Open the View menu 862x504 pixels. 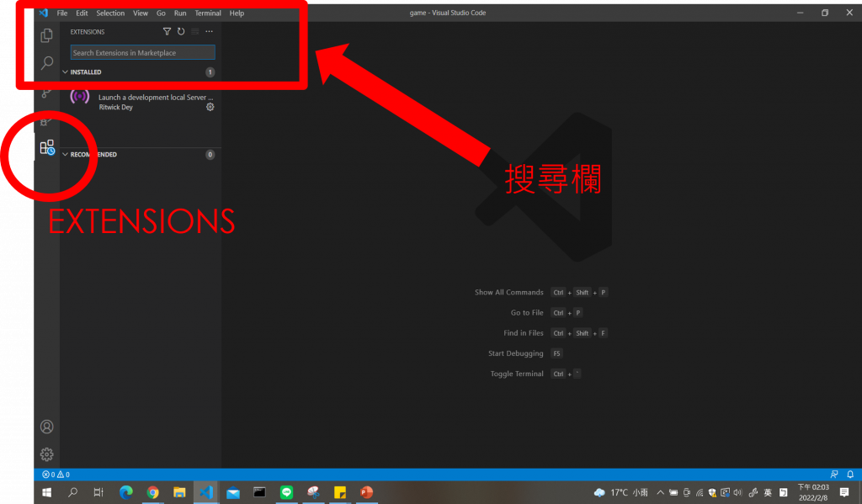(141, 13)
